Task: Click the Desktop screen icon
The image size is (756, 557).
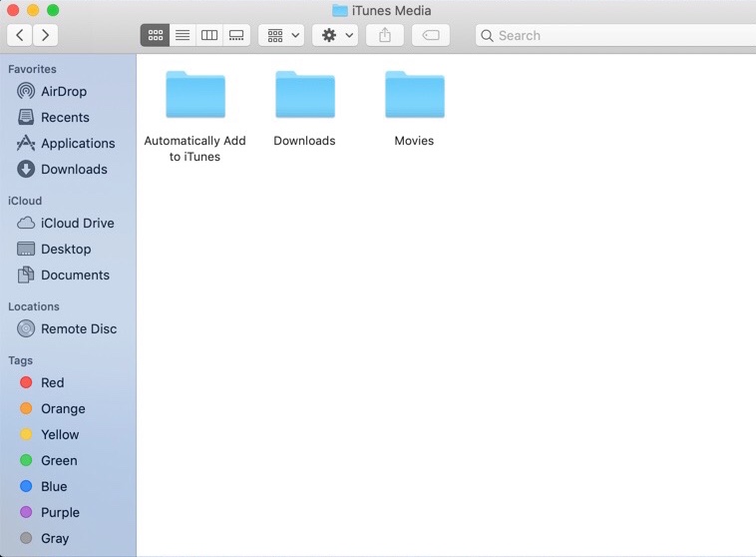Action: point(26,249)
